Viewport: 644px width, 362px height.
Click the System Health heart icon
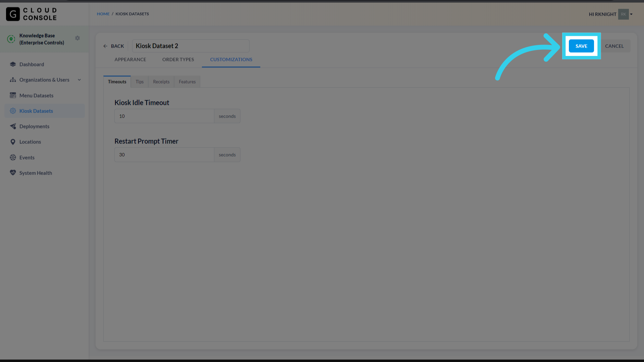coord(13,173)
